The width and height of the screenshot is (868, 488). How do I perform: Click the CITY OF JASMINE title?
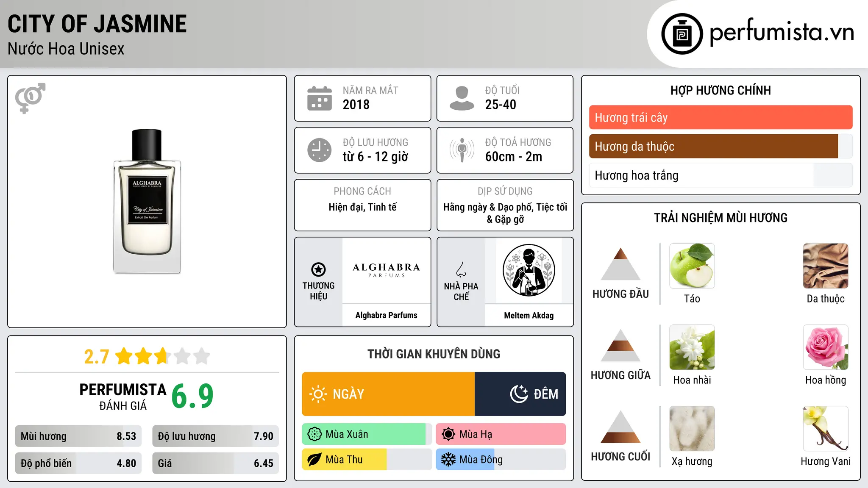(x=97, y=24)
